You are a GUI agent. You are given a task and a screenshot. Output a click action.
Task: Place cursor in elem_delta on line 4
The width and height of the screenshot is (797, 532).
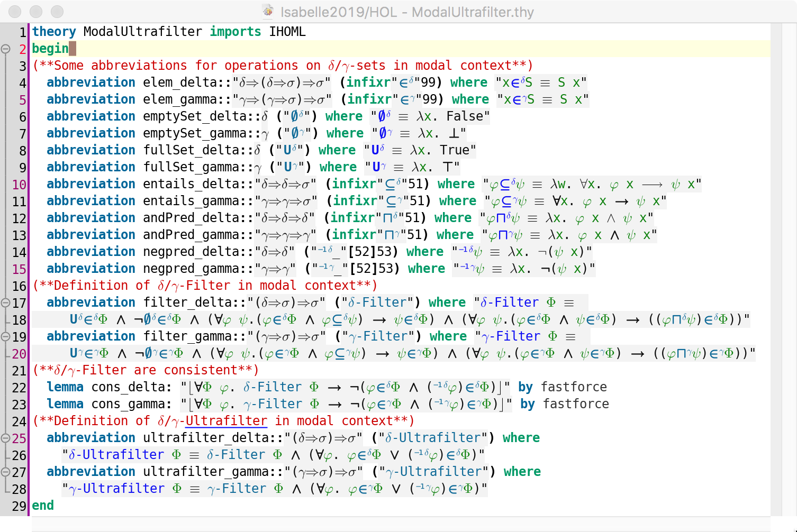click(x=180, y=82)
